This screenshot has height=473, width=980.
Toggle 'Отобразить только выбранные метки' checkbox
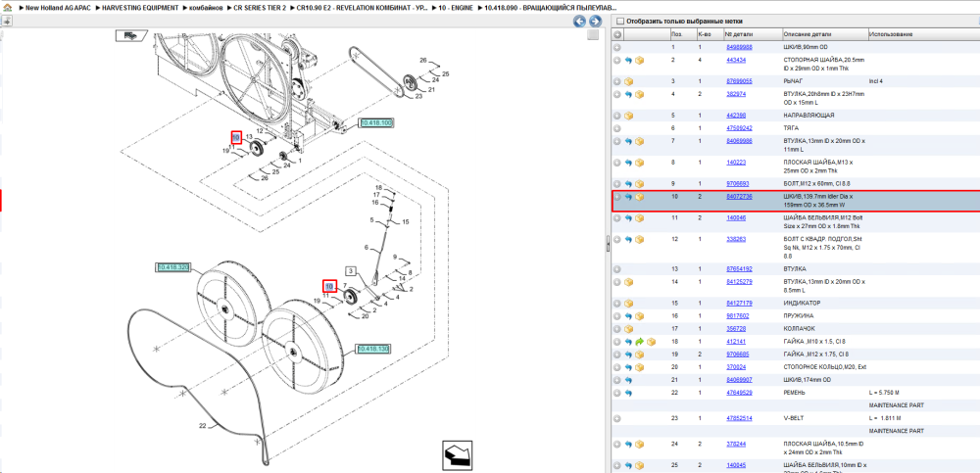620,22
